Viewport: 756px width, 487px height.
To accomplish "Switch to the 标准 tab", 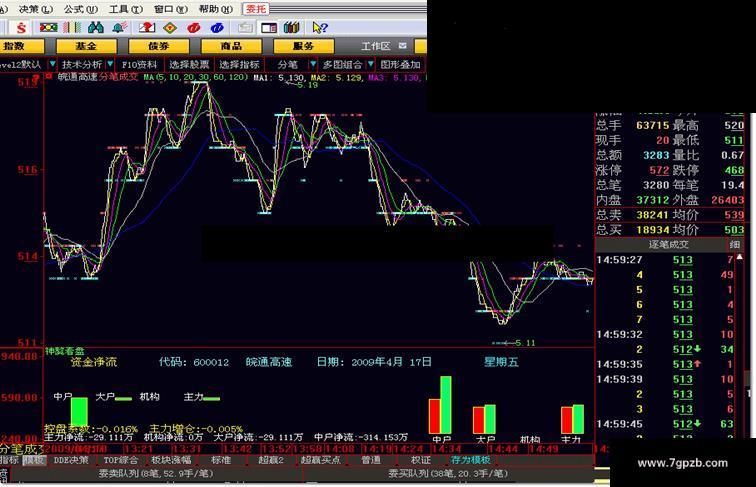I will 221,460.
